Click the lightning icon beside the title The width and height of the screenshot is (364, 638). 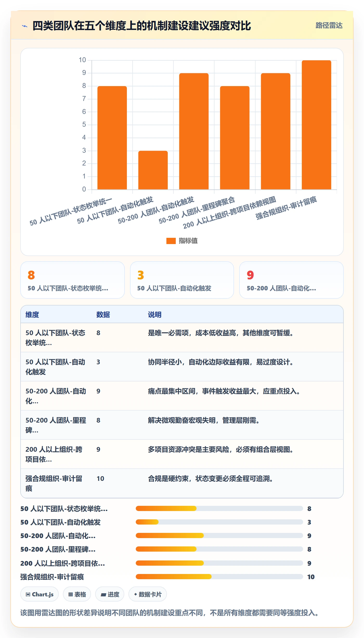(25, 26)
